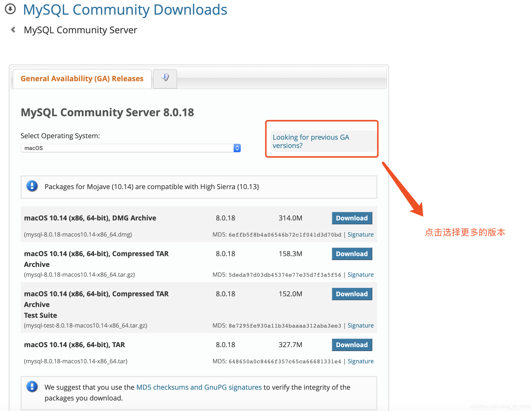Select filename mysql-8.0.18-macos10.14-x86_64.dmg
The width and height of the screenshot is (532, 411).
pyautogui.click(x=78, y=234)
